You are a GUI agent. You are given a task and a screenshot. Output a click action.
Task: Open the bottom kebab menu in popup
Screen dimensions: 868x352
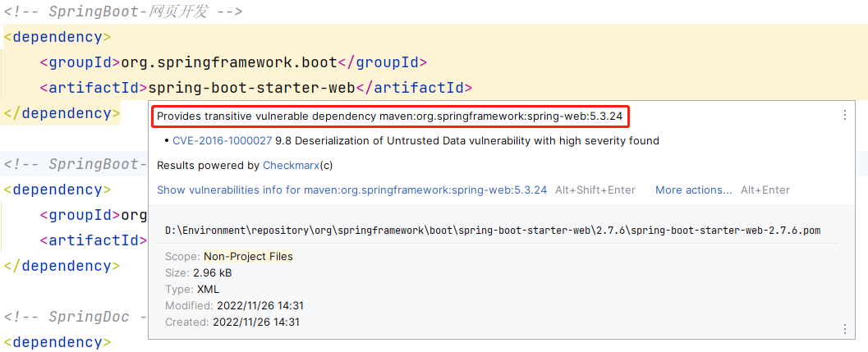click(845, 329)
